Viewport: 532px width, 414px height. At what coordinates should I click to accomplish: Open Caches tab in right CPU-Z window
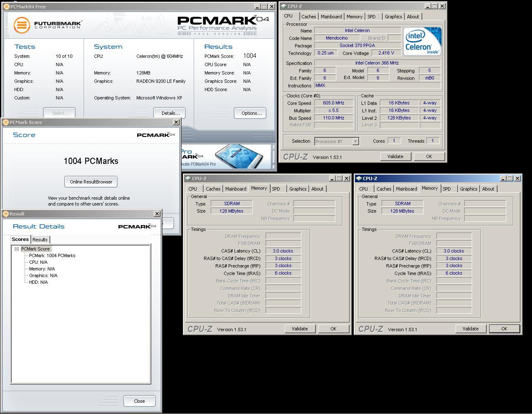pos(384,189)
